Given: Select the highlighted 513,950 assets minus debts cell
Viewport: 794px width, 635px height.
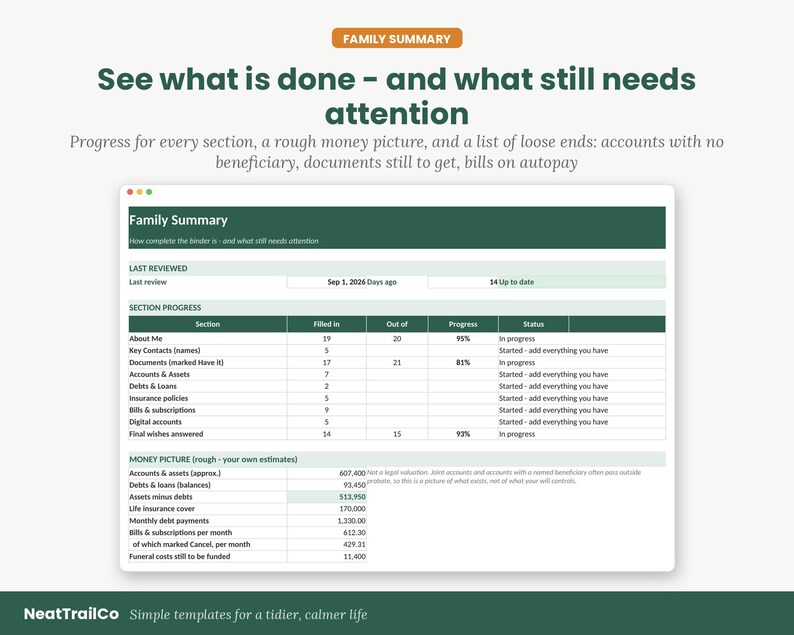Looking at the screenshot, I should [327, 497].
